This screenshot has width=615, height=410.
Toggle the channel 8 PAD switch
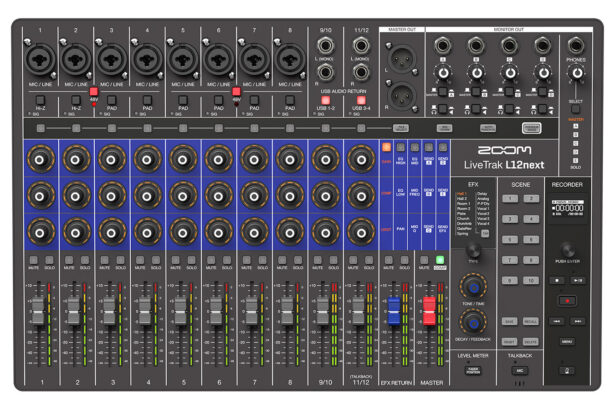290,100
